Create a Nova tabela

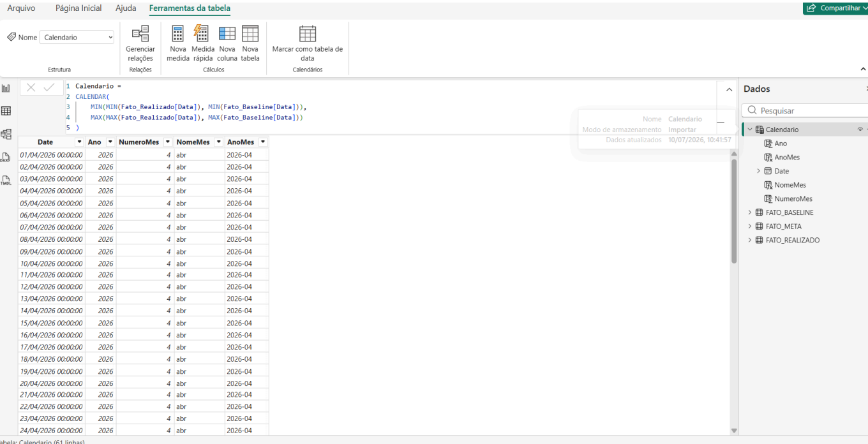(x=250, y=44)
